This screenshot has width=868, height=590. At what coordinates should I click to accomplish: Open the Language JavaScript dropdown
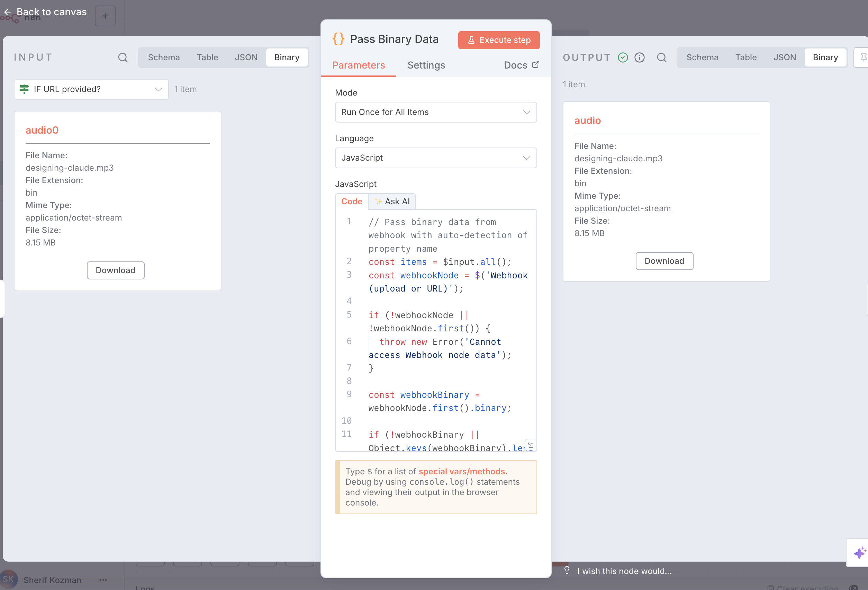click(x=435, y=158)
